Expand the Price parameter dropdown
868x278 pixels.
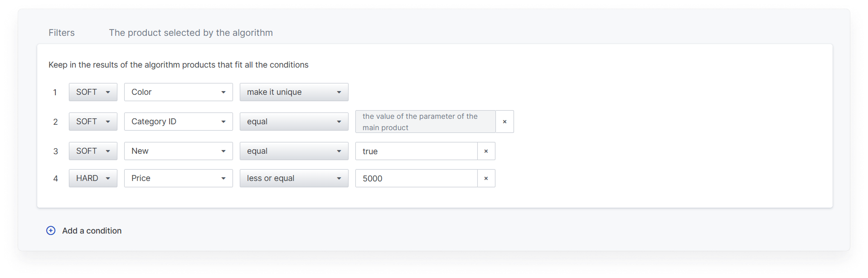coord(178,178)
